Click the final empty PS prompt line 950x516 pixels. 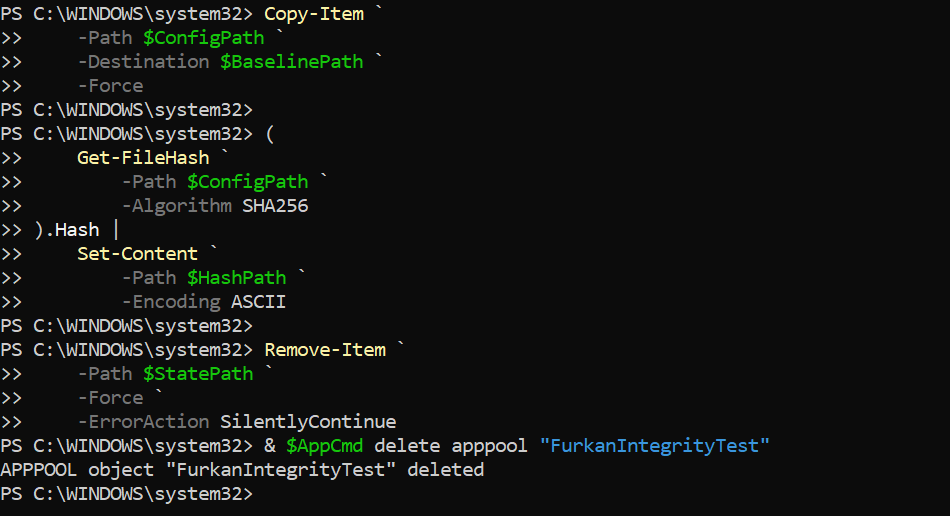(127, 494)
